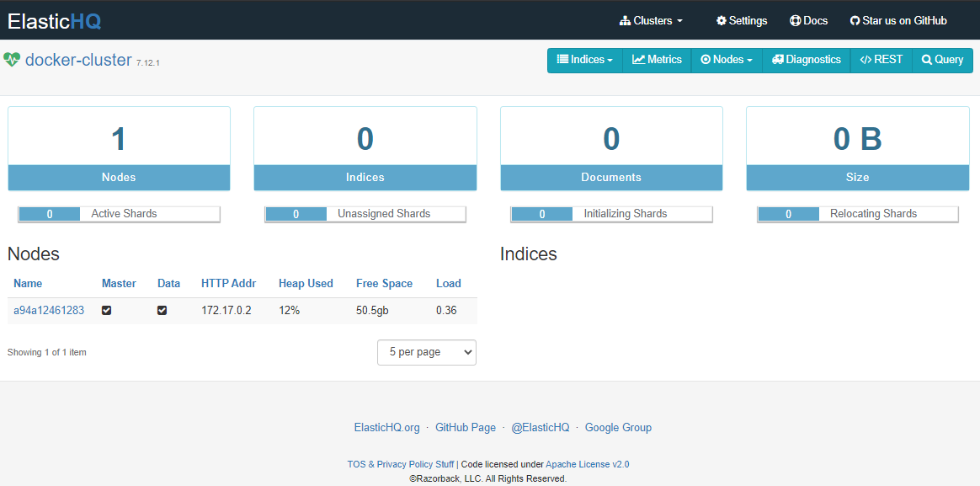Image resolution: width=980 pixels, height=486 pixels.
Task: Click the ElasticHQ logo
Action: tap(54, 20)
